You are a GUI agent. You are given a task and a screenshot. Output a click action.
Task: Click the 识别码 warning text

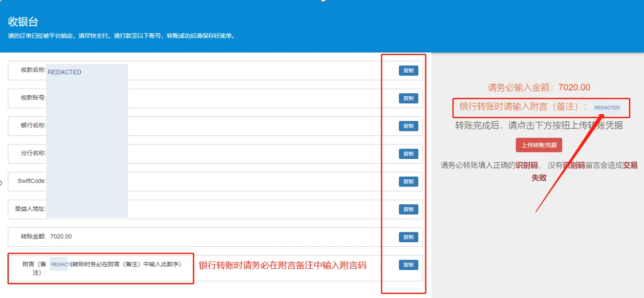pos(539,171)
